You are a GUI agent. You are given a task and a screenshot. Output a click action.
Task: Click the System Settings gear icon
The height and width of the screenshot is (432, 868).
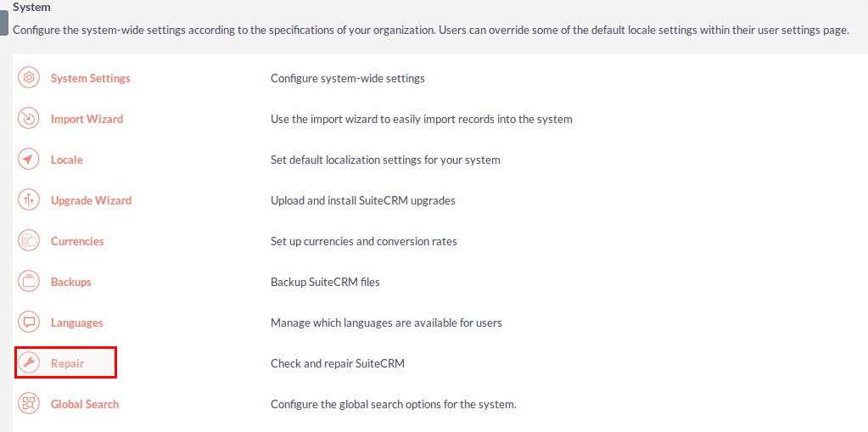(29, 77)
